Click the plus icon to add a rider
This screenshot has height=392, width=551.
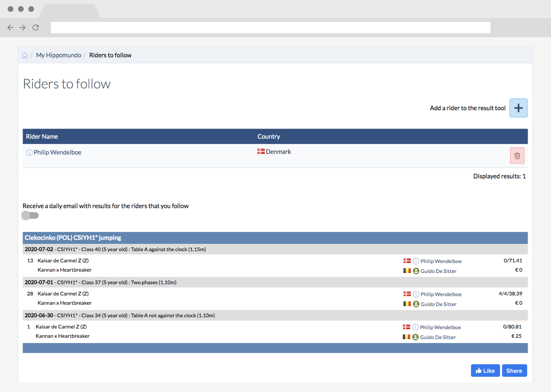518,108
